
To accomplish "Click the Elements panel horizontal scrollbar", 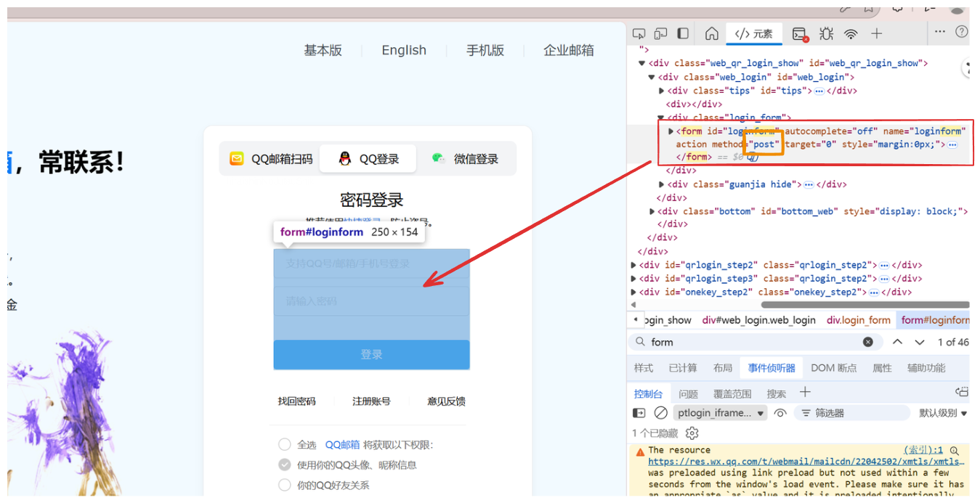I will [864, 305].
